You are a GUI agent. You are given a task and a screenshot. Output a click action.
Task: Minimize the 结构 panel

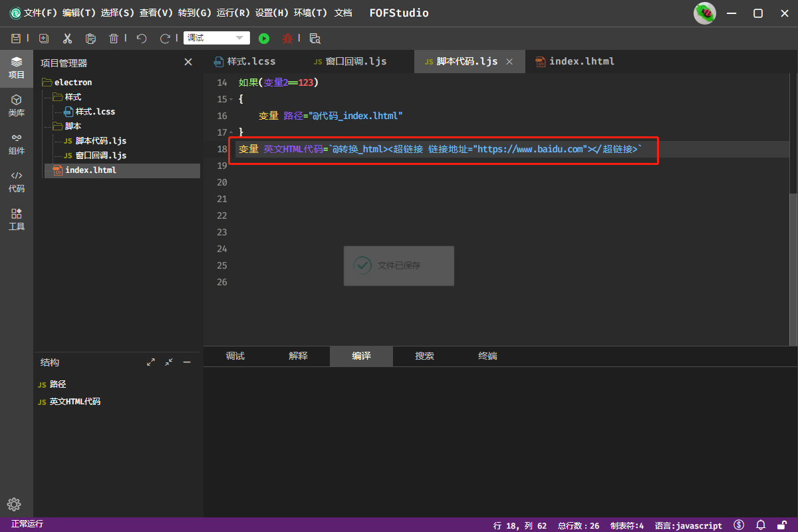187,362
